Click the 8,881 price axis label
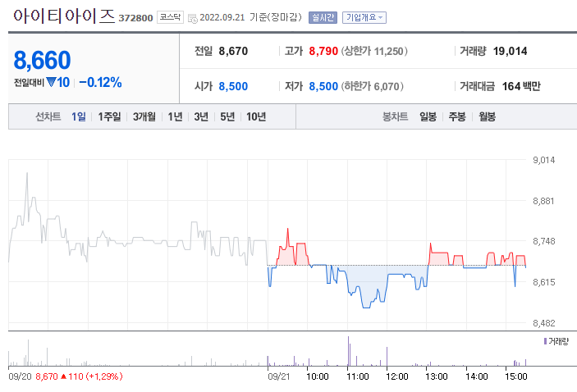Viewport: 577px width, 392px height. point(544,201)
